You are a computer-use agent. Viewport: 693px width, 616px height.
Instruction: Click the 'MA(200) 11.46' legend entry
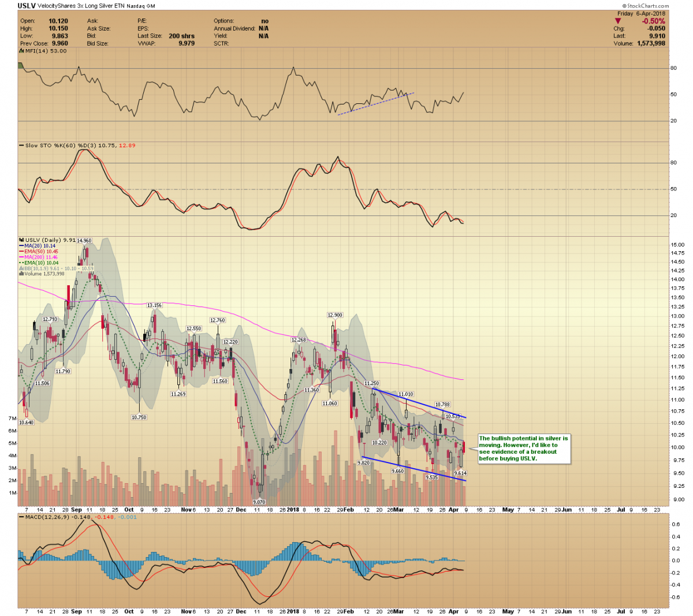(x=42, y=257)
